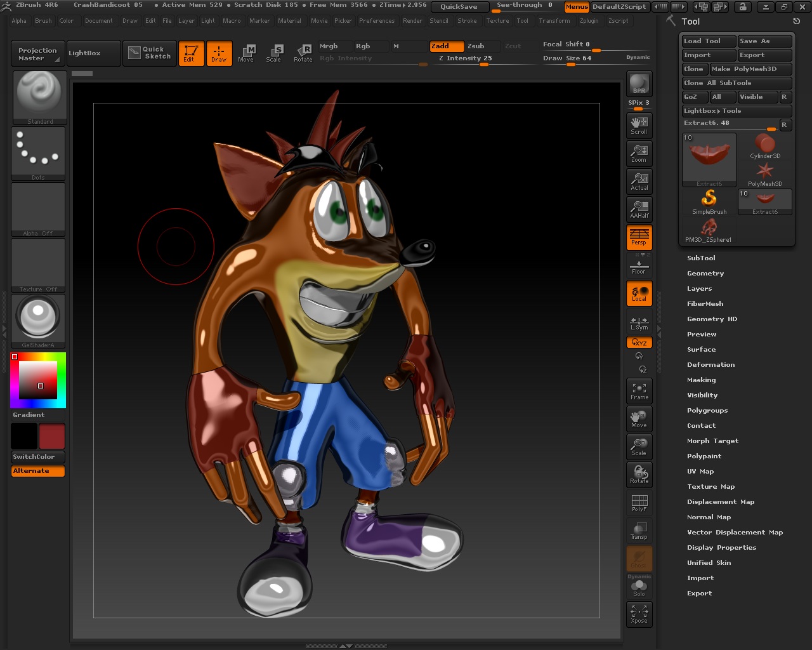Expand the Geometry section

[705, 273]
